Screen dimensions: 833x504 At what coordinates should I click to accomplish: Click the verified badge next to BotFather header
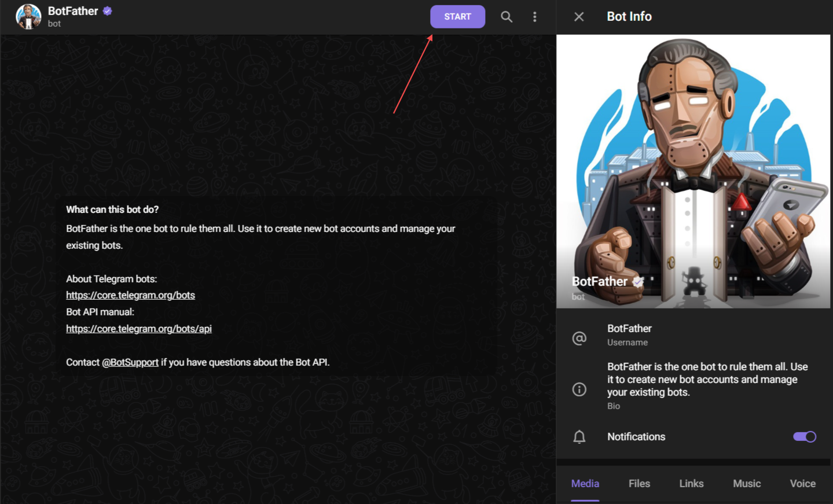tap(107, 11)
